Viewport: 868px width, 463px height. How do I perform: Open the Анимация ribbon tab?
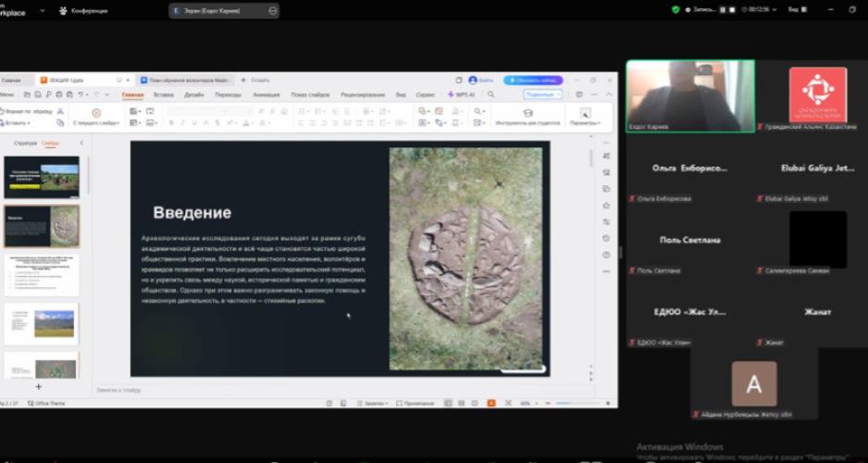pos(267,95)
